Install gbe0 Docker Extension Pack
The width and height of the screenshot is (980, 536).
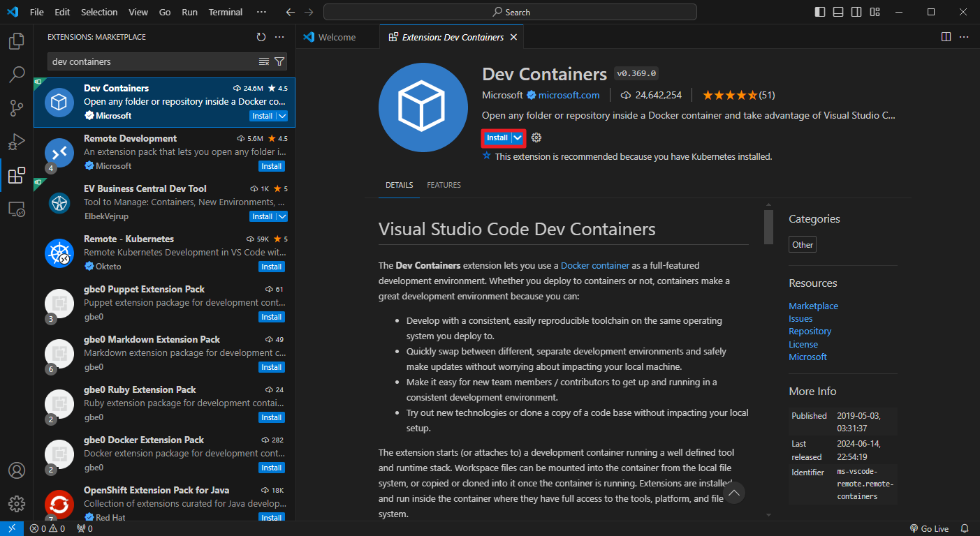[x=272, y=468]
